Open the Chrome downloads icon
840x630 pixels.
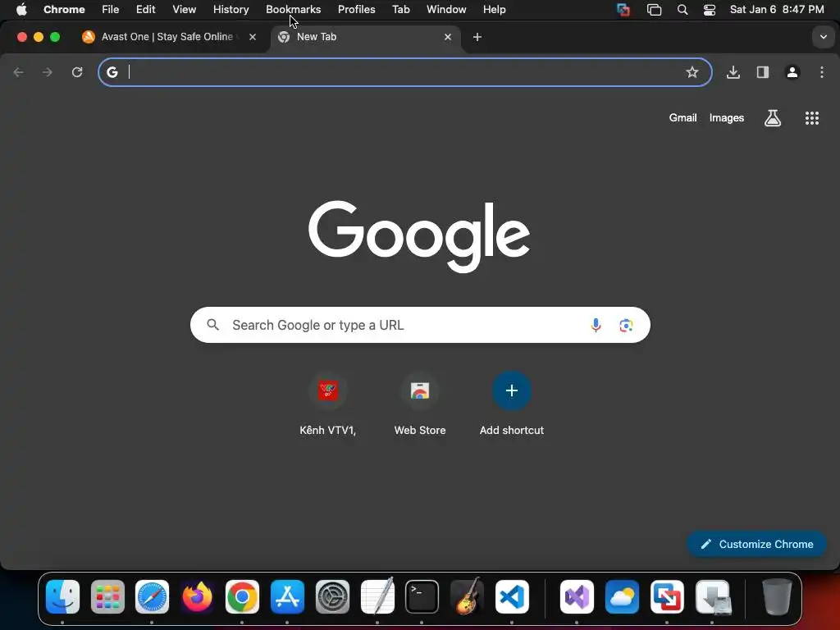coord(733,72)
